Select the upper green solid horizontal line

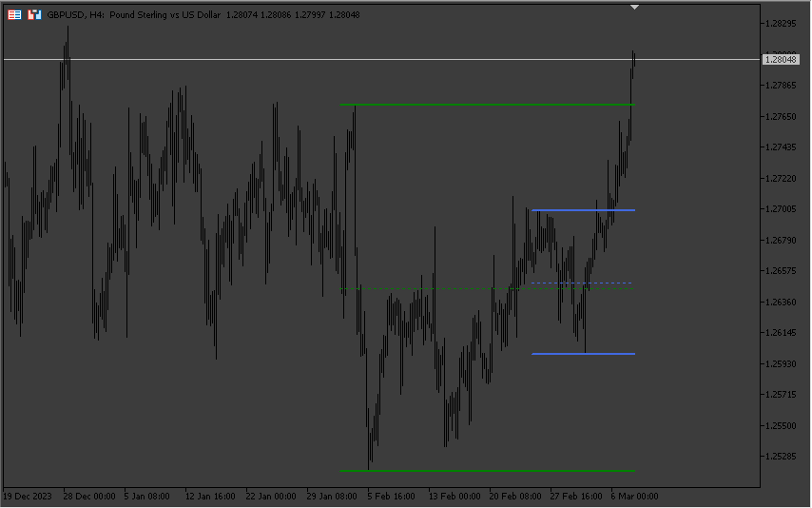point(488,106)
